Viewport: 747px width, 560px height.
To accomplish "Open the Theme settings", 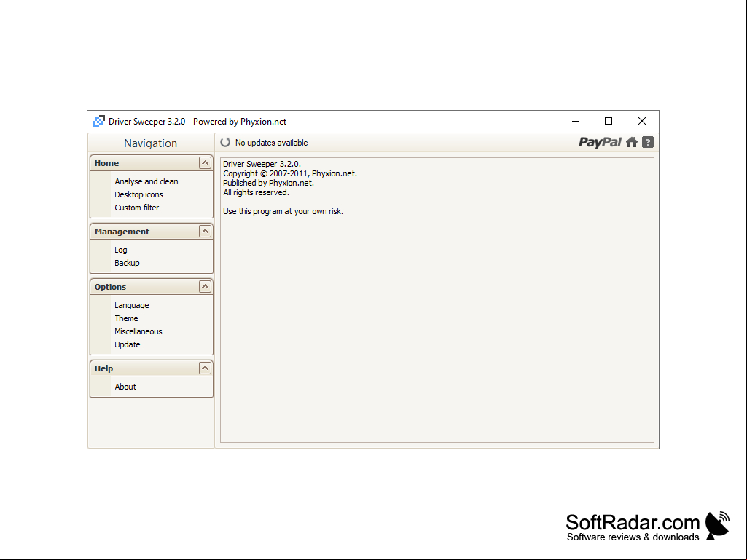I will tap(126, 318).
